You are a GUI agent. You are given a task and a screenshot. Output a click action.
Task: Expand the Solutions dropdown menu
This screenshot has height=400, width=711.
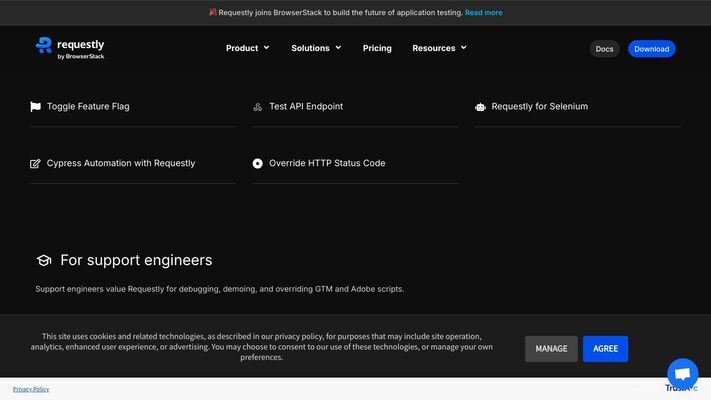click(x=316, y=48)
